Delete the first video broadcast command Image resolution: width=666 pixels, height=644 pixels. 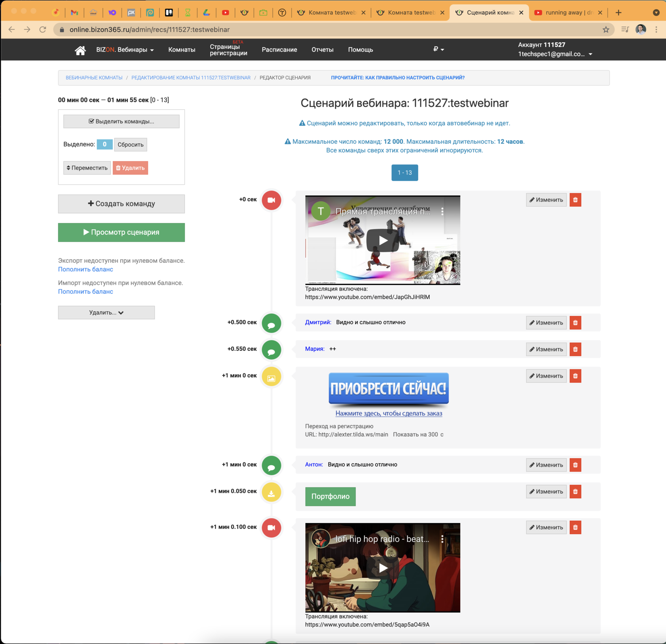click(x=575, y=200)
